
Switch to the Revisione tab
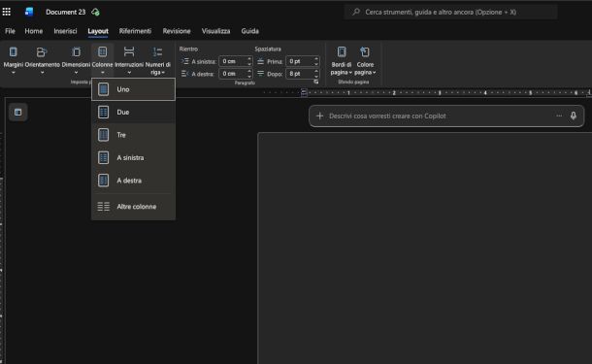(x=177, y=31)
